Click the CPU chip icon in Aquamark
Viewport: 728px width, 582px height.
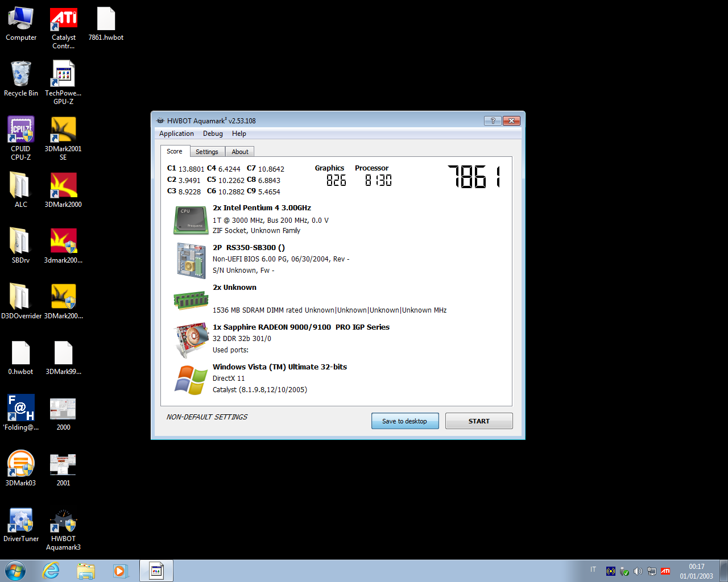coord(191,220)
